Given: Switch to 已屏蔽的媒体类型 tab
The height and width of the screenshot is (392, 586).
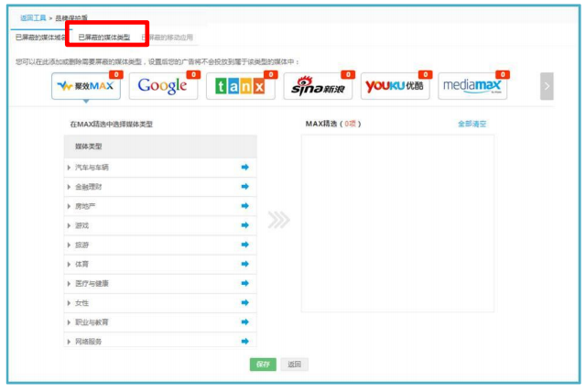Looking at the screenshot, I should pyautogui.click(x=103, y=38).
